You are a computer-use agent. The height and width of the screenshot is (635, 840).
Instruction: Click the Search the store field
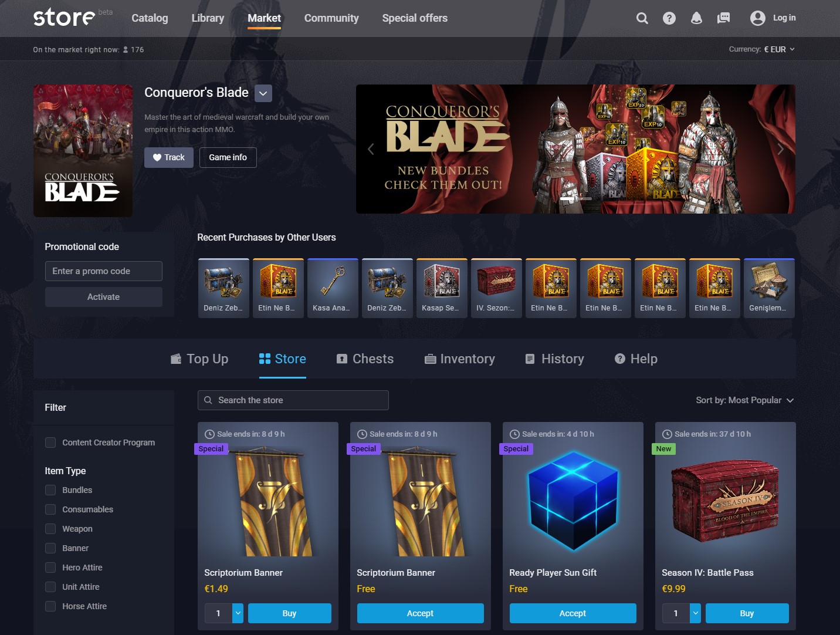pyautogui.click(x=293, y=400)
